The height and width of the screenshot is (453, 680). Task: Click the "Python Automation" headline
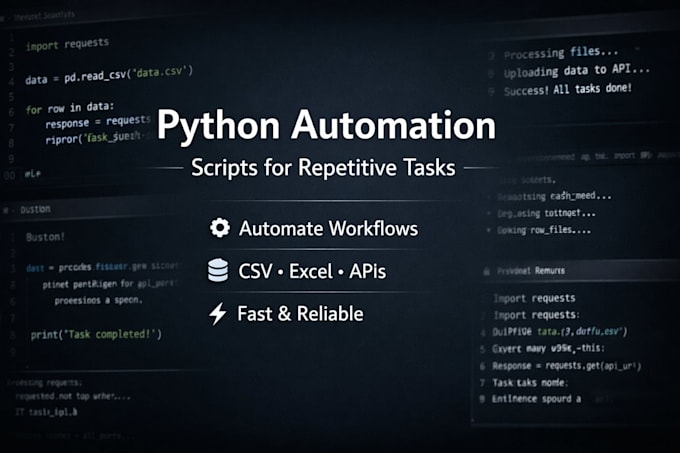(326, 126)
